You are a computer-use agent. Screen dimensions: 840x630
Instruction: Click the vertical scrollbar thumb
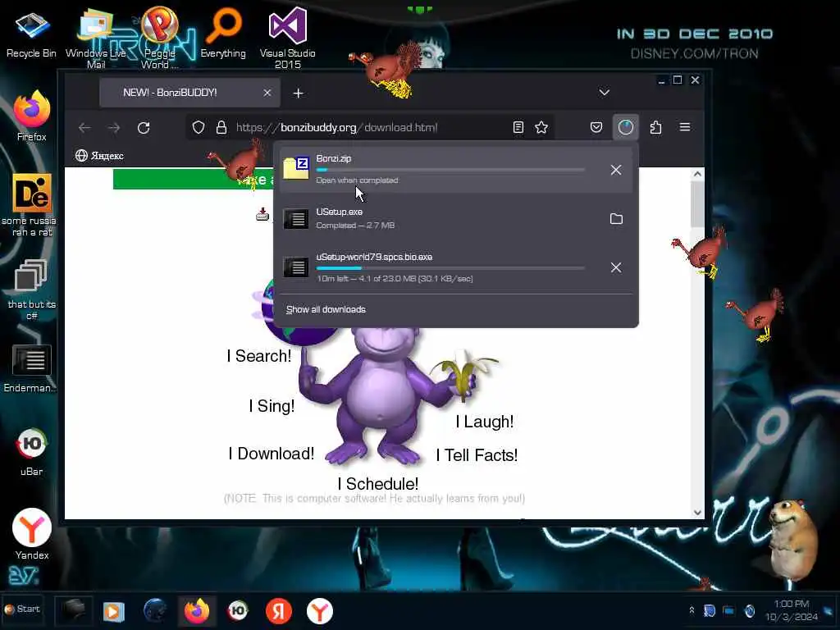click(x=697, y=204)
